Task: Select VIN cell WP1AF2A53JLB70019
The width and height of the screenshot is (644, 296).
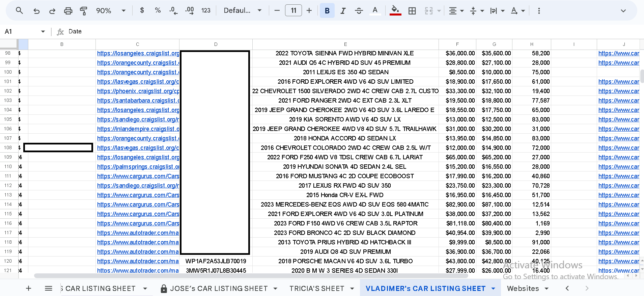Action: click(x=216, y=261)
